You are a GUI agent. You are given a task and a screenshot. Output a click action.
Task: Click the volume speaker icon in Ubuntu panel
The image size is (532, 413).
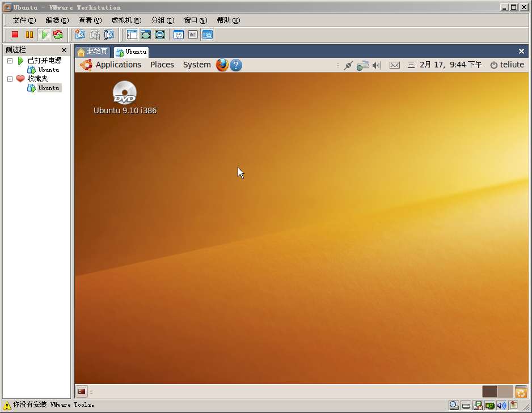click(377, 65)
